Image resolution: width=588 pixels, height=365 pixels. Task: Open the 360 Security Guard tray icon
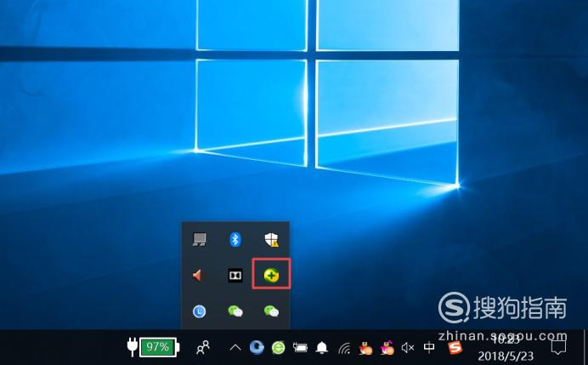pyautogui.click(x=271, y=276)
